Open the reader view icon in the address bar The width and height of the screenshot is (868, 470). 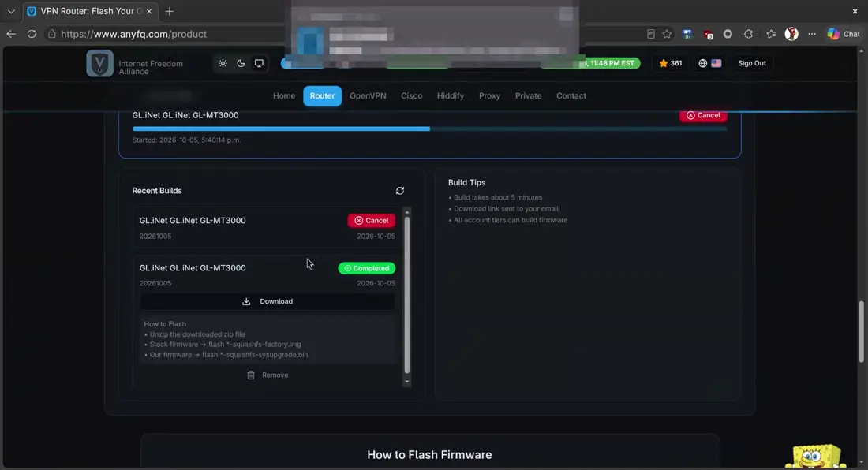point(651,34)
